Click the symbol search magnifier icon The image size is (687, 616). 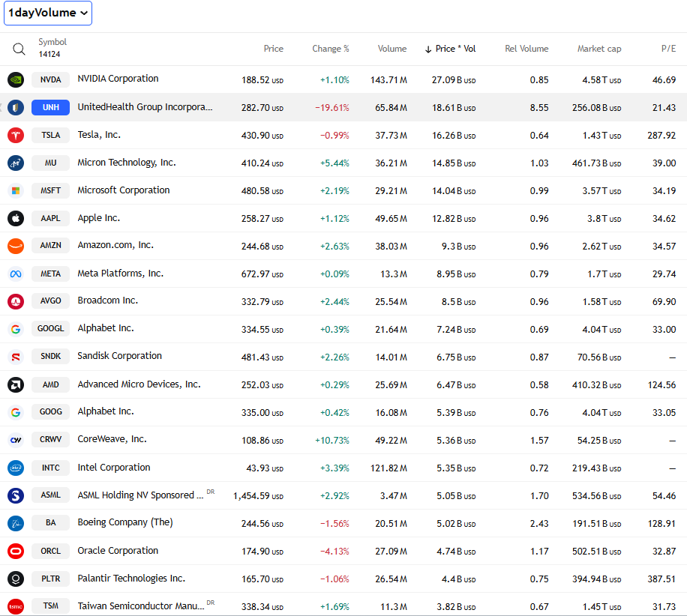pyautogui.click(x=19, y=49)
